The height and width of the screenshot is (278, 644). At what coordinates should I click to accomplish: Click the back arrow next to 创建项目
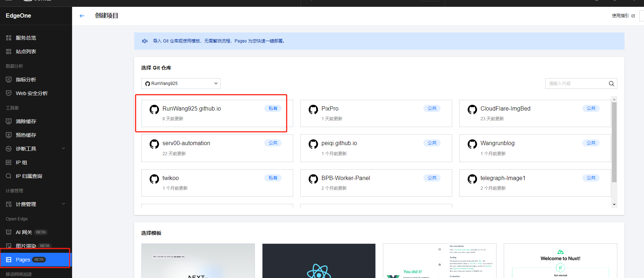[82, 16]
